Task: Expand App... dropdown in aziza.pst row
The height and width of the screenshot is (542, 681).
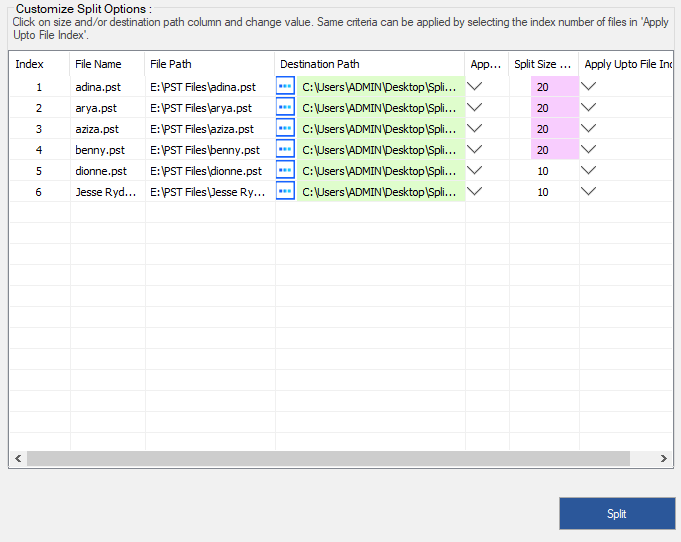Action: point(475,128)
